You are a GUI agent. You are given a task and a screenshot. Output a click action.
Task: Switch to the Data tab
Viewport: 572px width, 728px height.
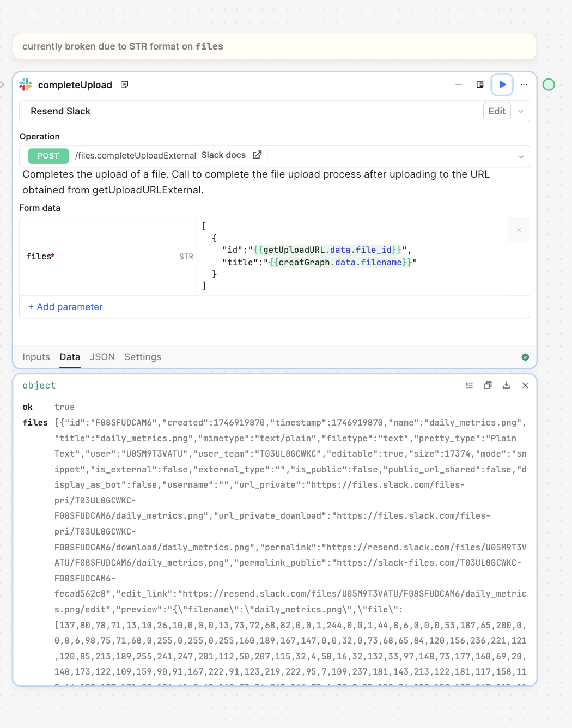click(x=70, y=357)
